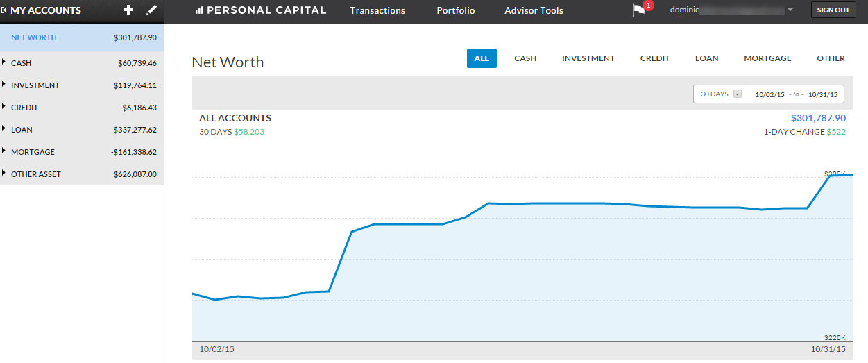
Task: Click the 10/02/15 chart axis label
Action: [x=216, y=349]
